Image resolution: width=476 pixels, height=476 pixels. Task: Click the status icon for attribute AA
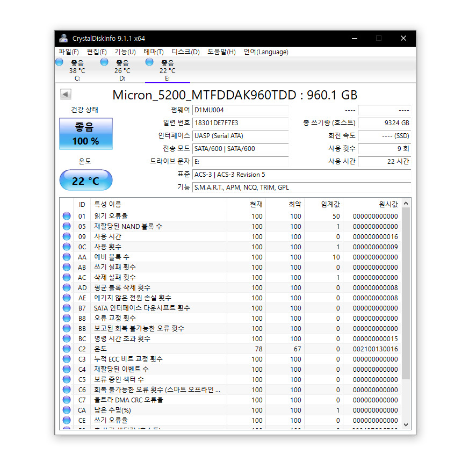pos(67,257)
